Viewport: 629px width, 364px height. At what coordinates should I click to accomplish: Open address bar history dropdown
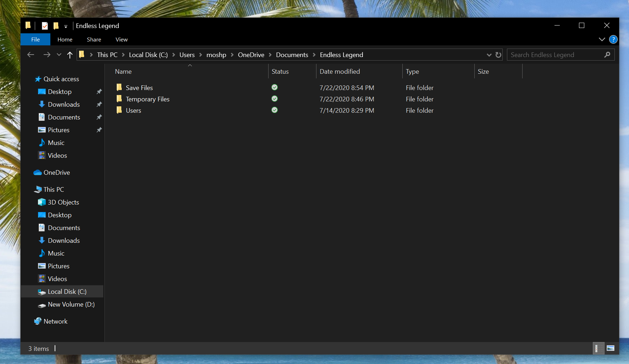(x=489, y=55)
